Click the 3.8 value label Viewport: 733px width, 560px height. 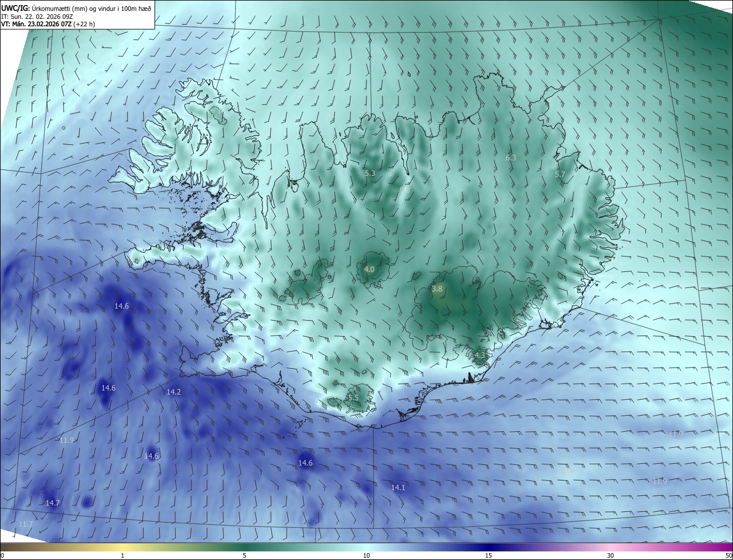coord(437,289)
